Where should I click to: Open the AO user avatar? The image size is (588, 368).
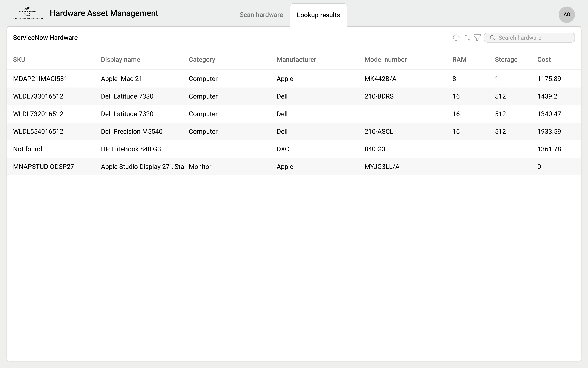tap(567, 15)
